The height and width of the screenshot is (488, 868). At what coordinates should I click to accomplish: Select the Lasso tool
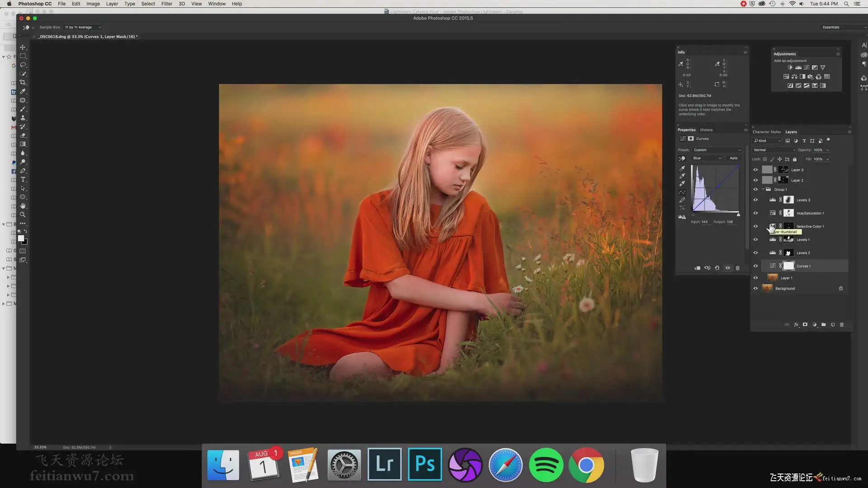pos(23,65)
